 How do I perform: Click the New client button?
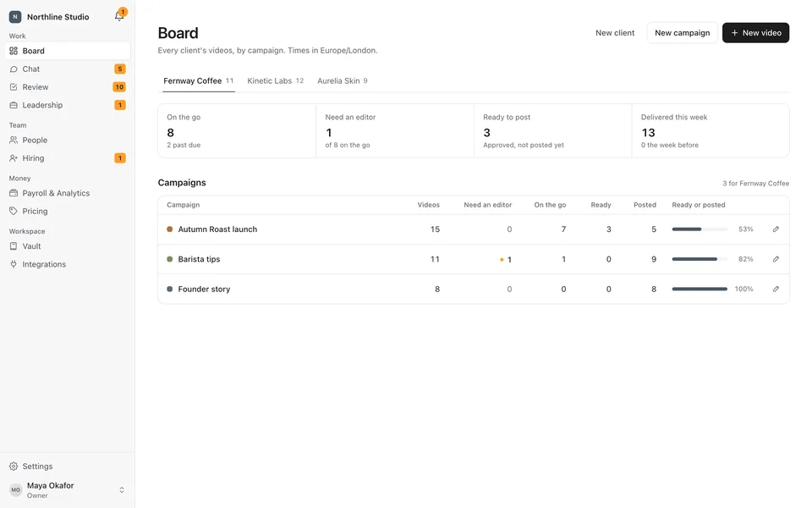point(615,33)
